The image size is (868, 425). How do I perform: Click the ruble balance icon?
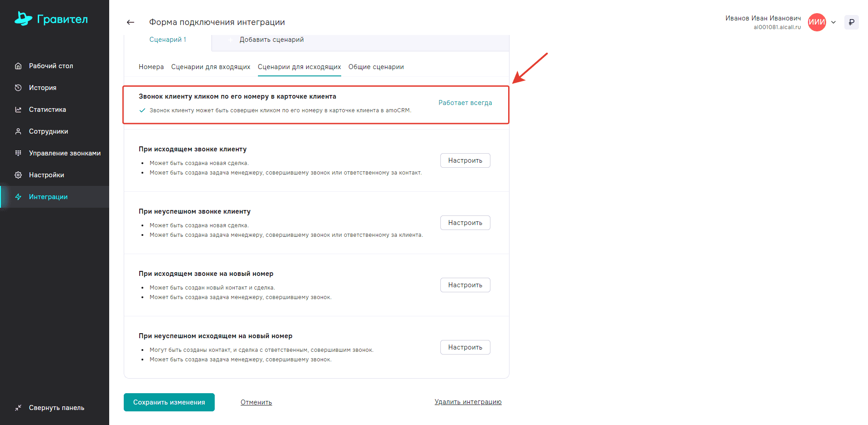[x=851, y=22]
